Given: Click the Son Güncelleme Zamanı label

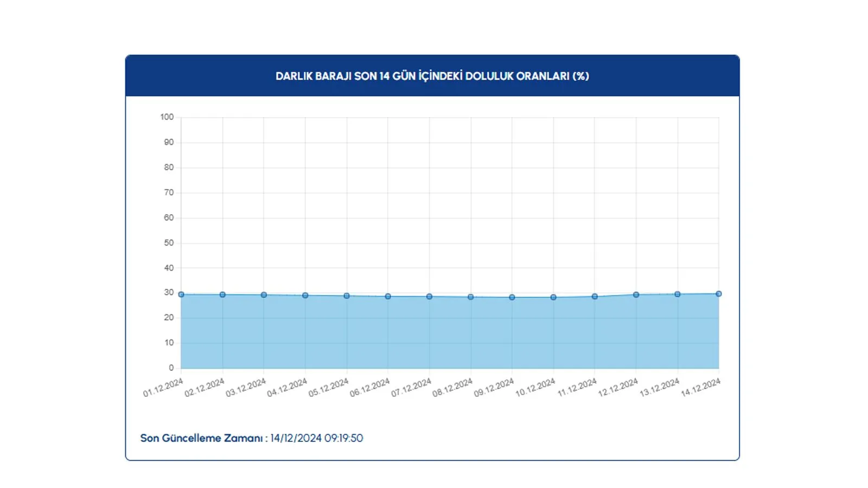Looking at the screenshot, I should click(x=201, y=438).
